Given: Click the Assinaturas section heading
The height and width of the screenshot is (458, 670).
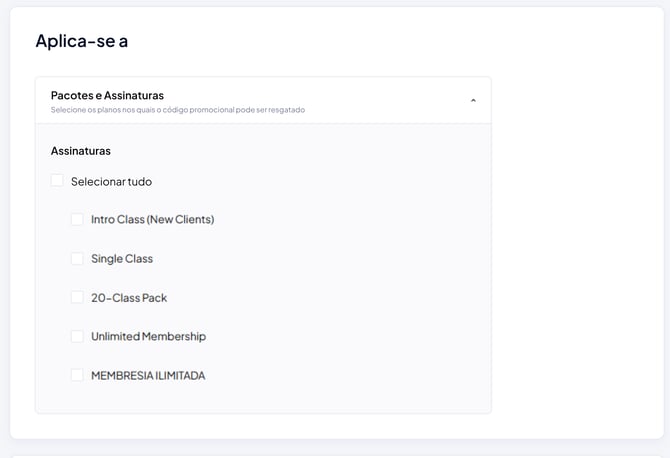Looking at the screenshot, I should (81, 151).
